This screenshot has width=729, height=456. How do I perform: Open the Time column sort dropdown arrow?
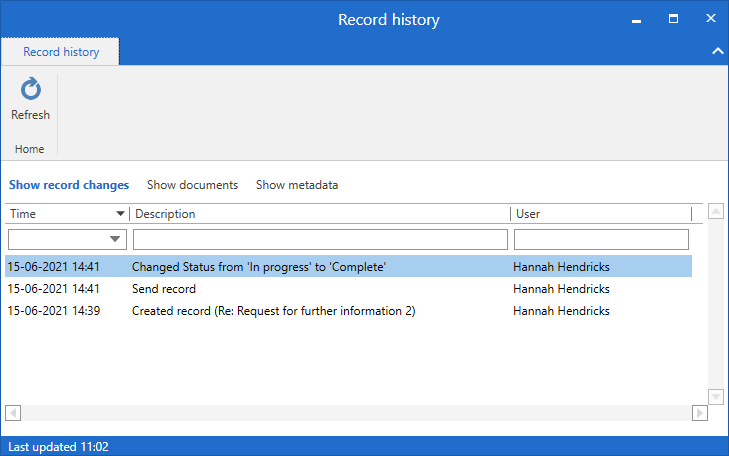click(121, 214)
